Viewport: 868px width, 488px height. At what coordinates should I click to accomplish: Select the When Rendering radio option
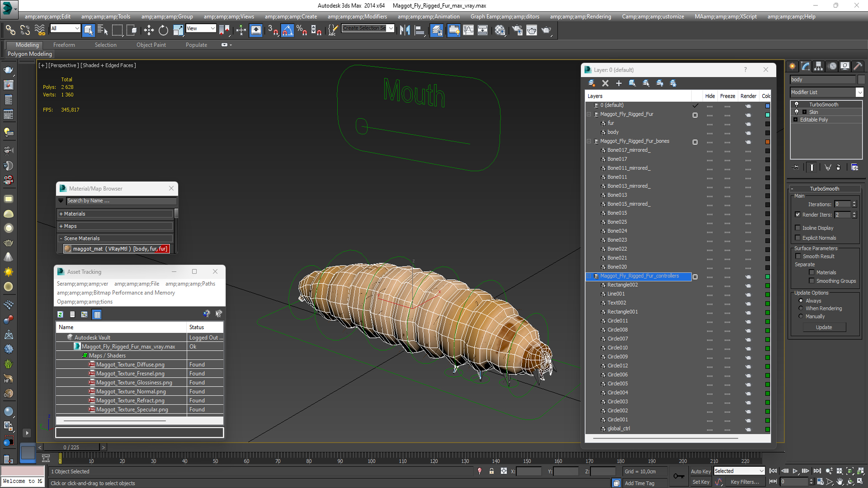coord(801,308)
